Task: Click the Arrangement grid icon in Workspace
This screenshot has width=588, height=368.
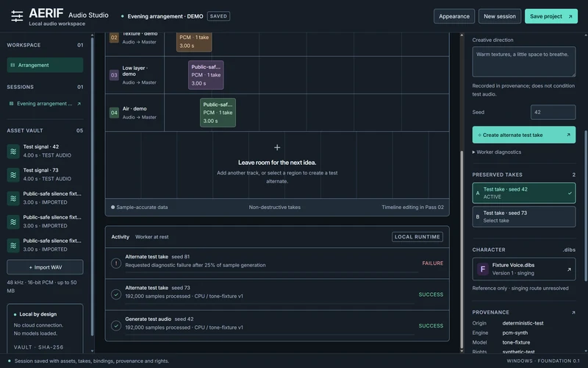Action: (x=12, y=65)
